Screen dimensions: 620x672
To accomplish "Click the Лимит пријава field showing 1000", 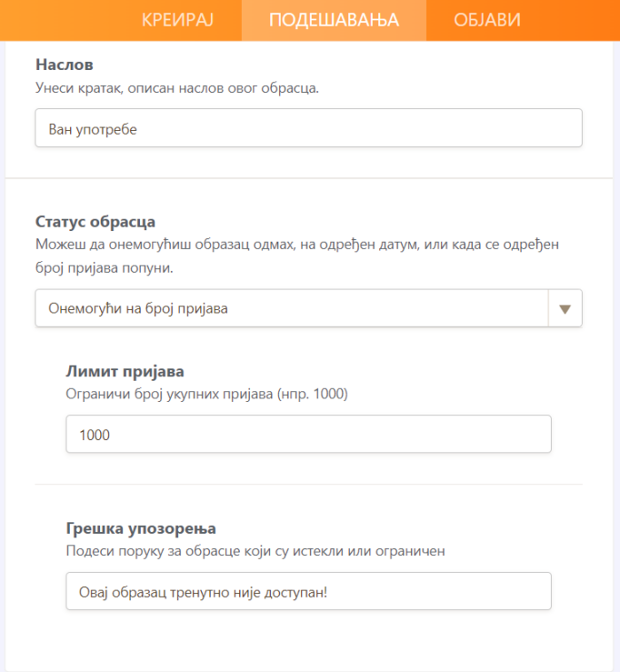I will [x=308, y=435].
